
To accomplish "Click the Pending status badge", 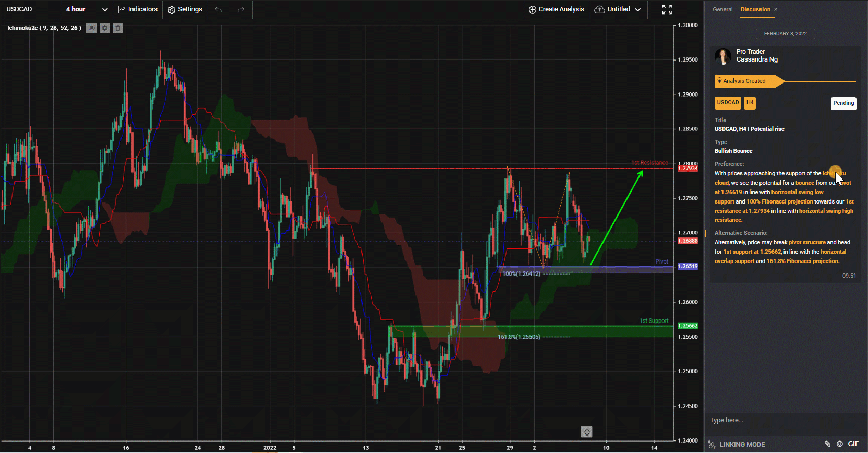I will point(843,103).
